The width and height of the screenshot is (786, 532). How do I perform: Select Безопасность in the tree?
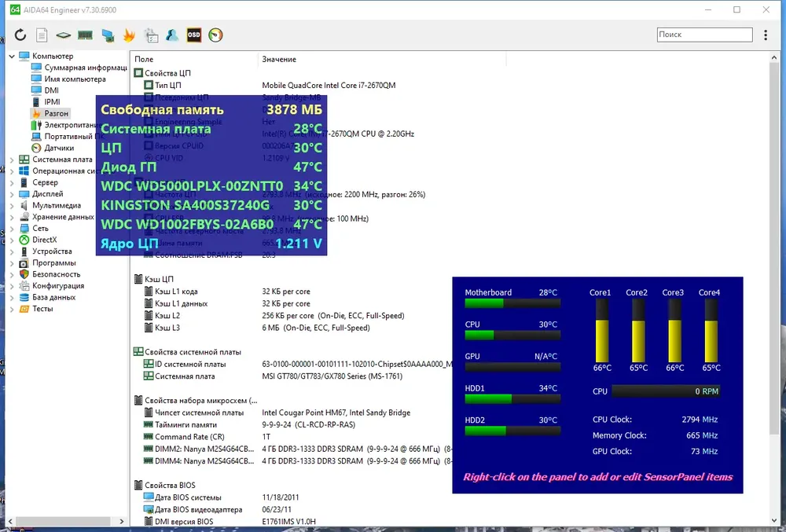pos(56,274)
